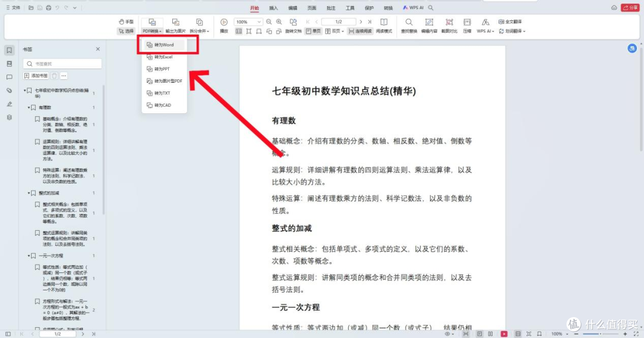Click the 编辑内容 edit content tool
This screenshot has width=644, height=338.
[x=429, y=26]
